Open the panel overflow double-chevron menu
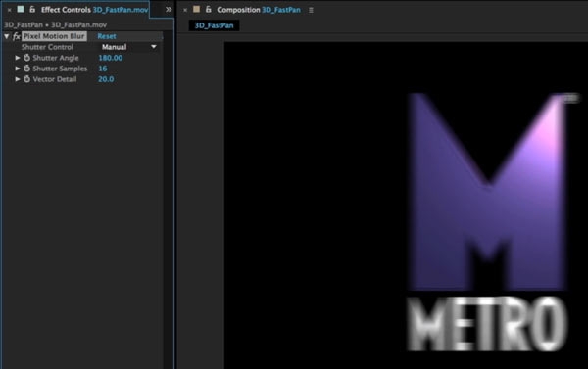 click(x=169, y=10)
